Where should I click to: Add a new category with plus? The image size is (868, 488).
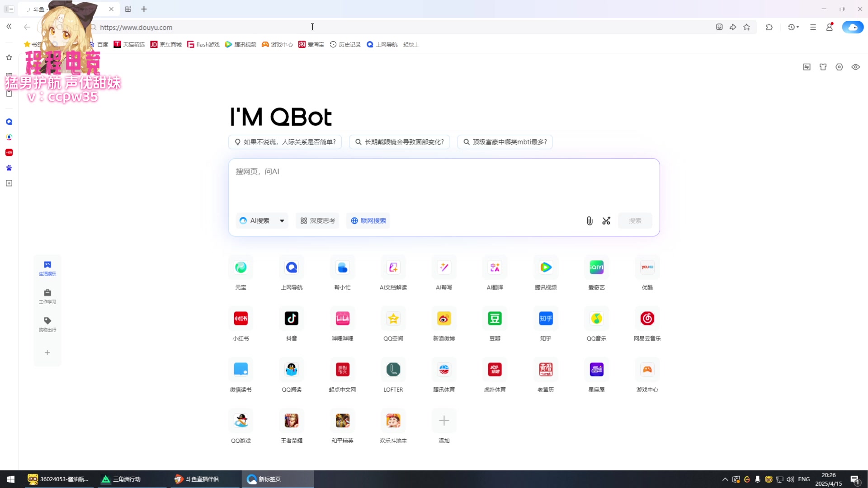pos(47,352)
